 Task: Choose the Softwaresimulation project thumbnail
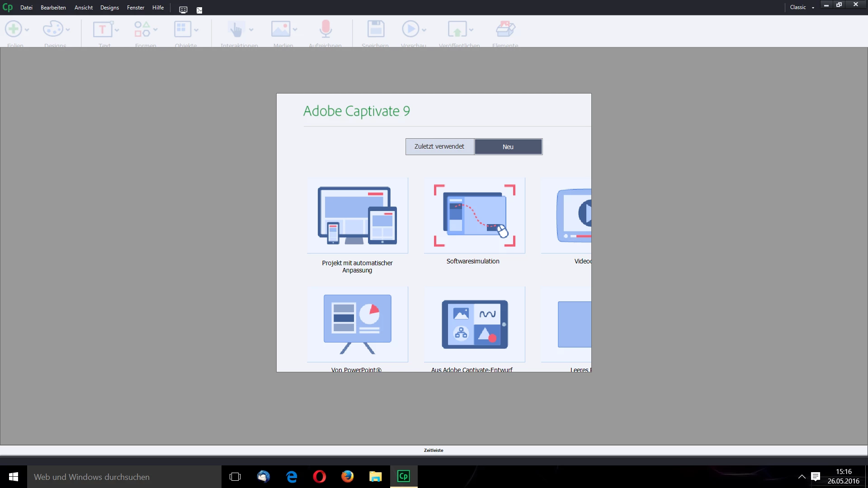pyautogui.click(x=474, y=216)
